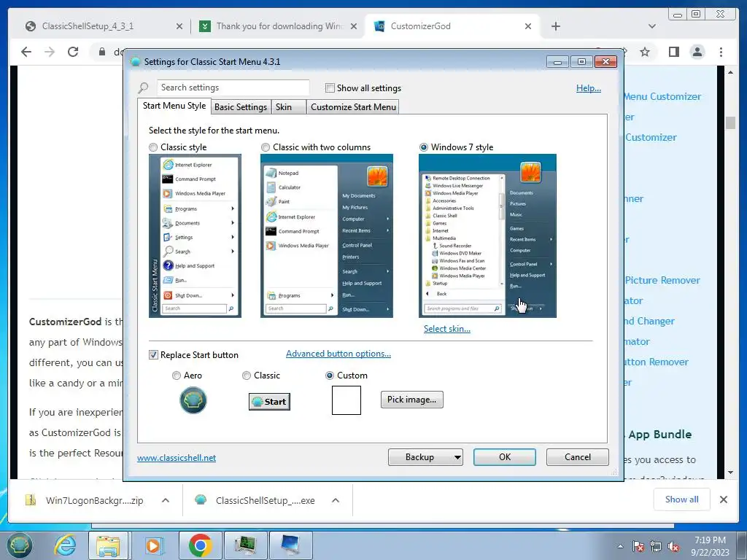This screenshot has width=747, height=560.
Task: Click Show all downloads button
Action: pos(682,499)
